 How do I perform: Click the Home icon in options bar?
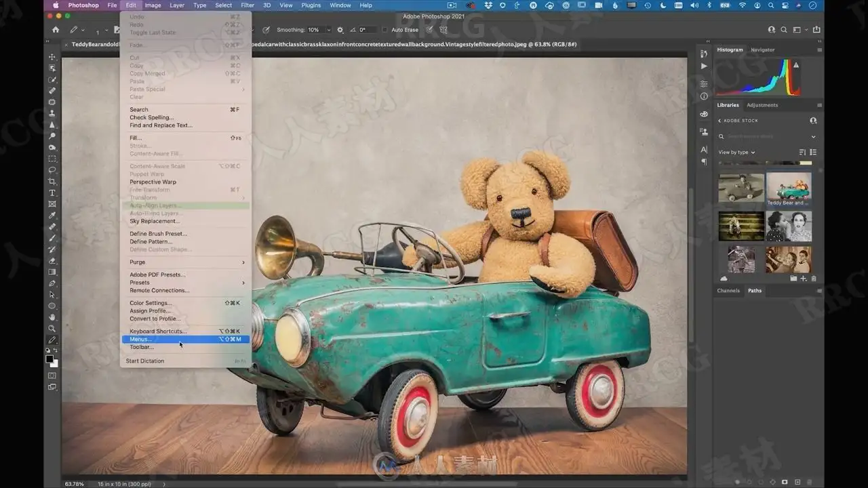click(x=56, y=30)
